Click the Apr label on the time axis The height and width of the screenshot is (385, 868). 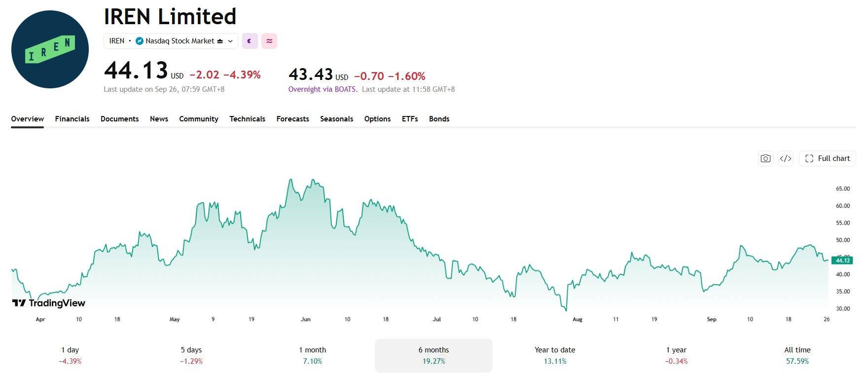(x=40, y=319)
